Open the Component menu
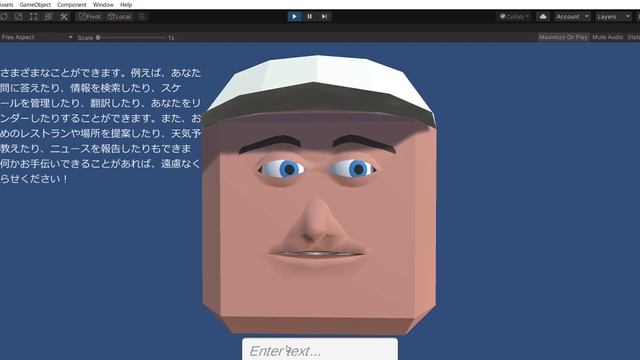This screenshot has width=640, height=360. point(72,5)
